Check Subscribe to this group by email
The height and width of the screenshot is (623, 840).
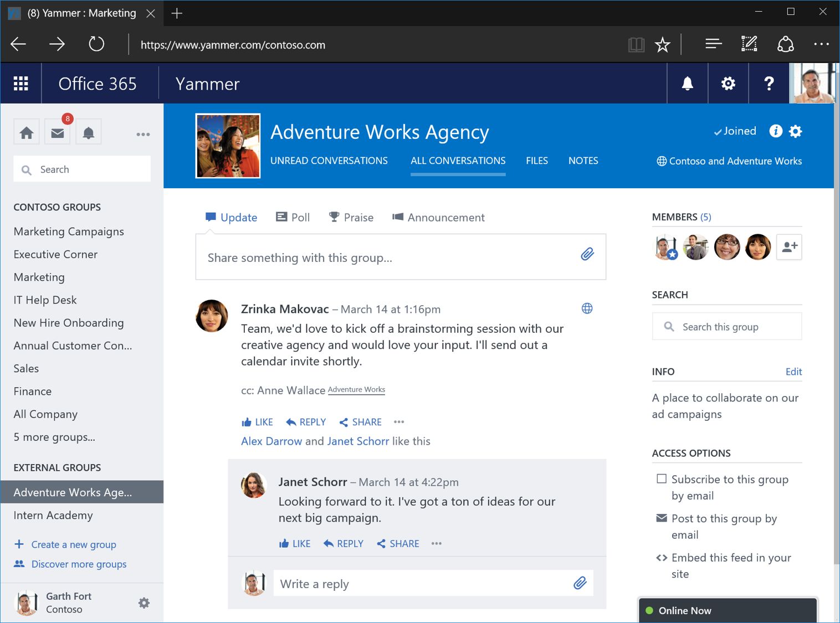(x=662, y=478)
